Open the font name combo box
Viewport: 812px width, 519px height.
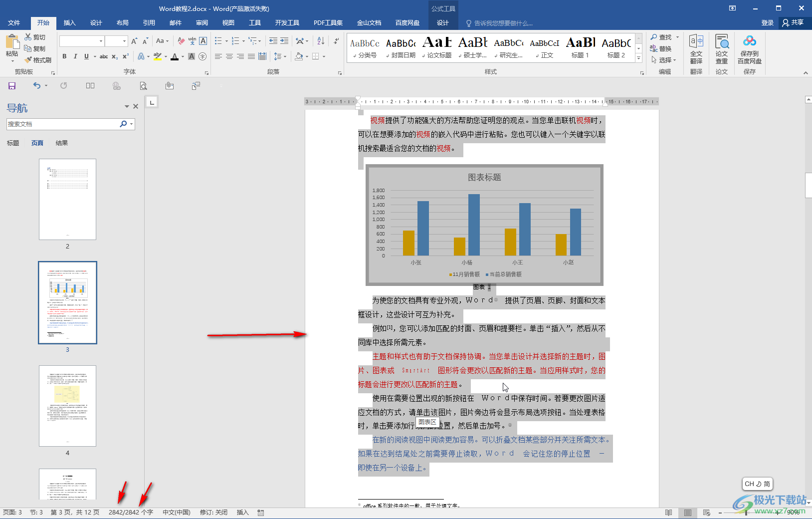point(81,41)
